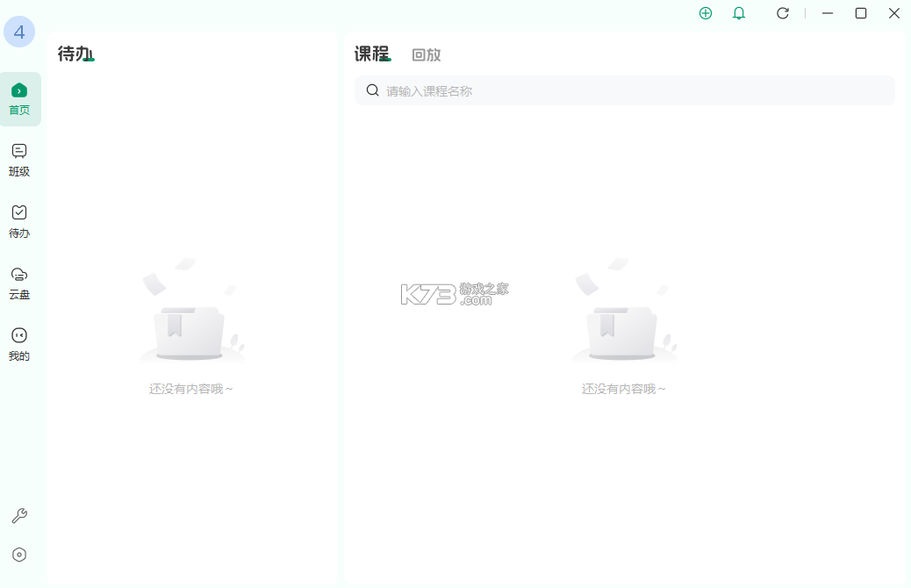Viewport: 911px width, 588px height.
Task: Open the 我的 profile section
Action: (19, 345)
